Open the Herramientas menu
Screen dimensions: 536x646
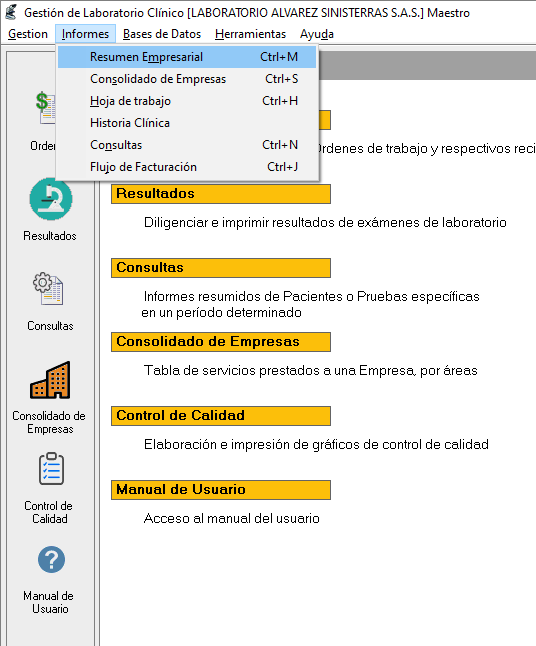(250, 34)
